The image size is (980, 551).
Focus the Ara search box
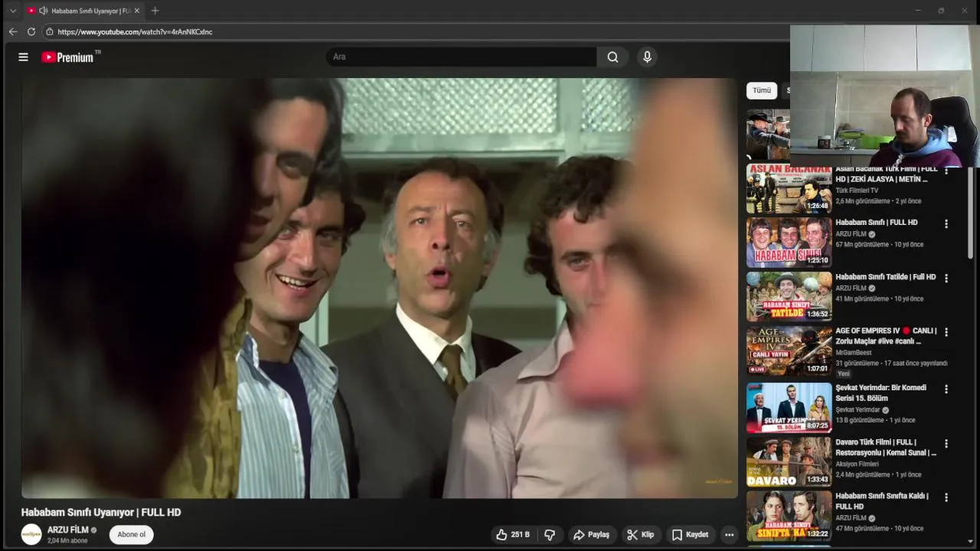(x=461, y=57)
